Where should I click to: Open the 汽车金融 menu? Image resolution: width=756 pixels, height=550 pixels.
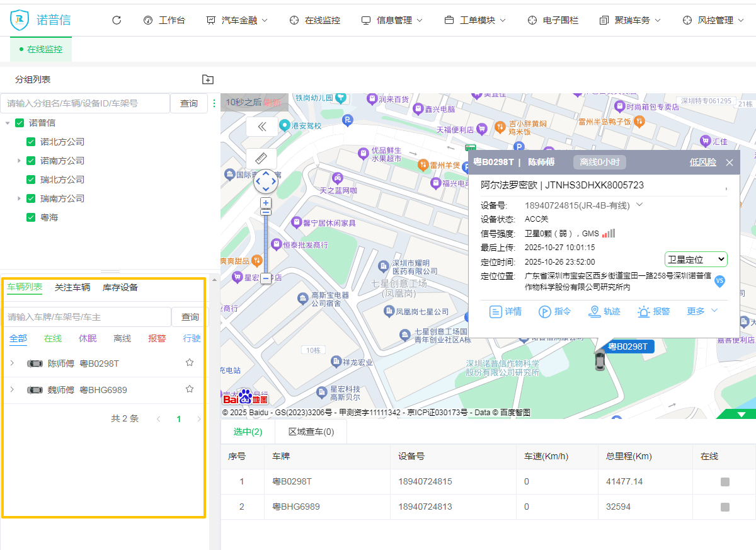click(x=237, y=20)
